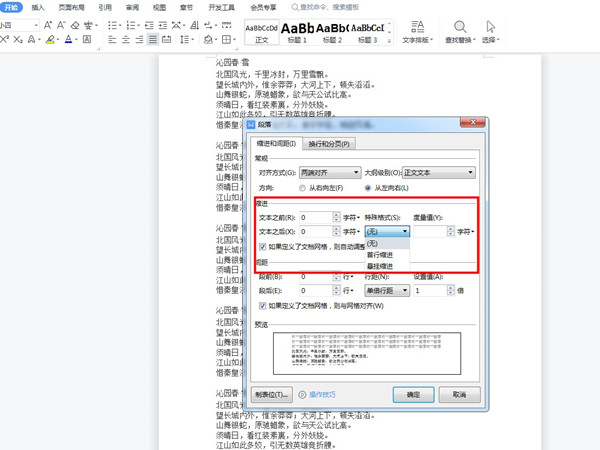Apply the 标题 3 heading style
Viewport: 600px width, 450px height.
[x=367, y=31]
